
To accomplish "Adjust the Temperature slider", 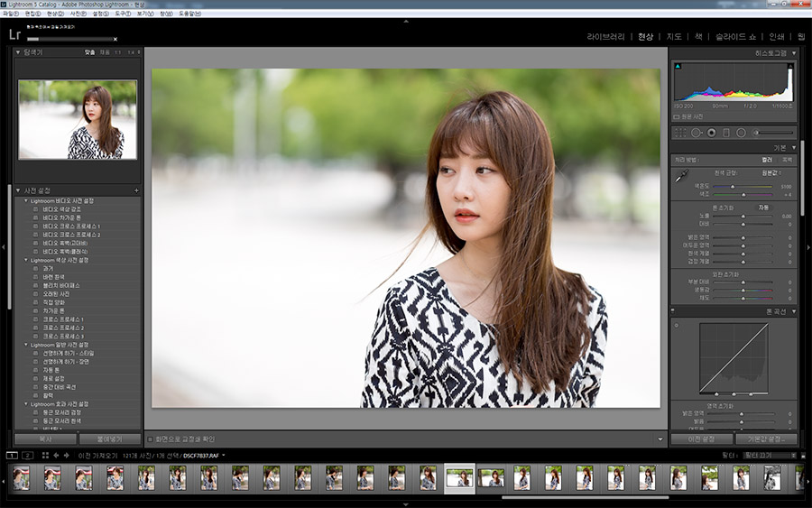I will coord(743,187).
